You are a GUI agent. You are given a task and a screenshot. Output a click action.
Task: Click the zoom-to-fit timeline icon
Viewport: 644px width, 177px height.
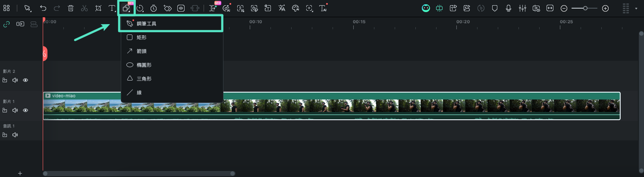550,8
